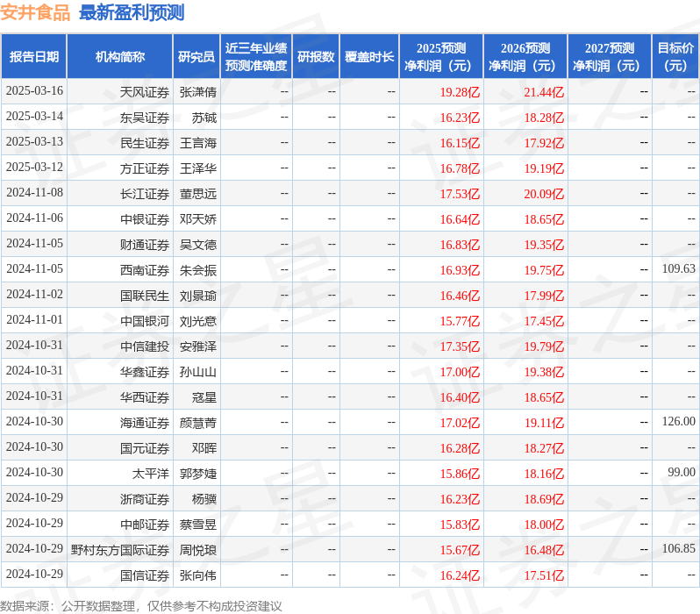The height and width of the screenshot is (614, 700).
Task: Click the 2025-03-16 report date
Action: pyautogui.click(x=34, y=90)
